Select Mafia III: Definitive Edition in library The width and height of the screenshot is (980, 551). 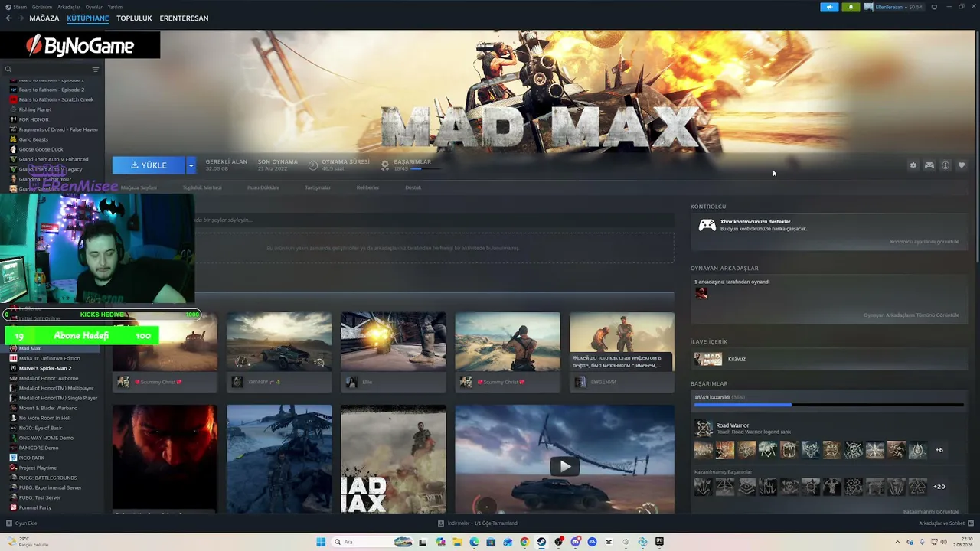coord(49,358)
